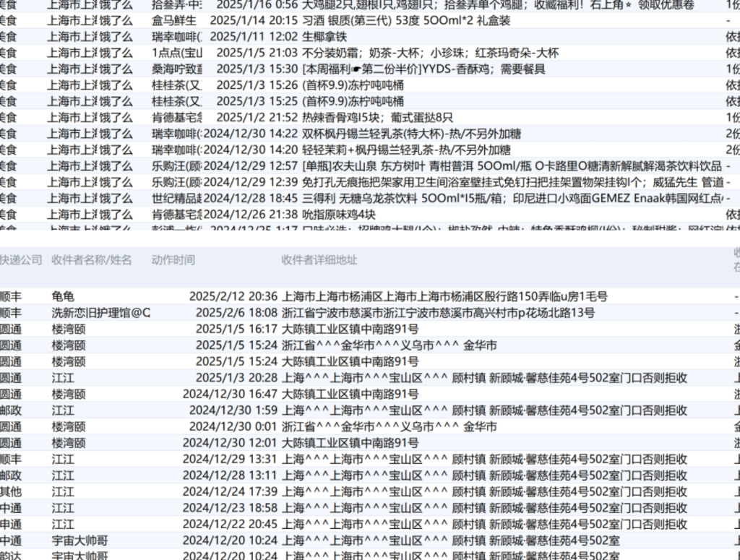The image size is (740, 560).
Task: Select the 2024/12/29 12:39 timestamp
Action: (x=251, y=182)
